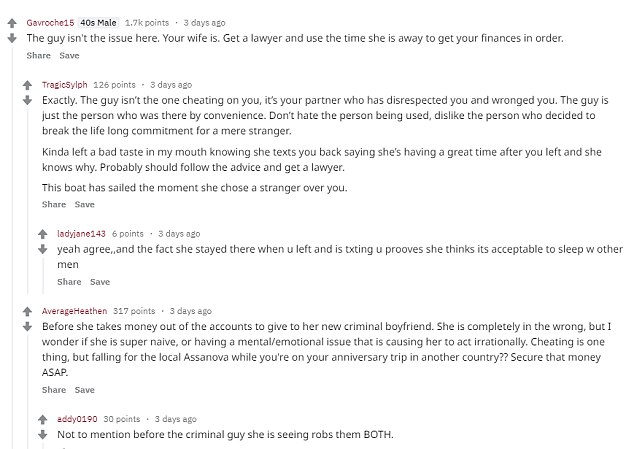Image resolution: width=634 pixels, height=449 pixels.
Task: Downvote Gavroche15's comment
Action: coord(12,38)
